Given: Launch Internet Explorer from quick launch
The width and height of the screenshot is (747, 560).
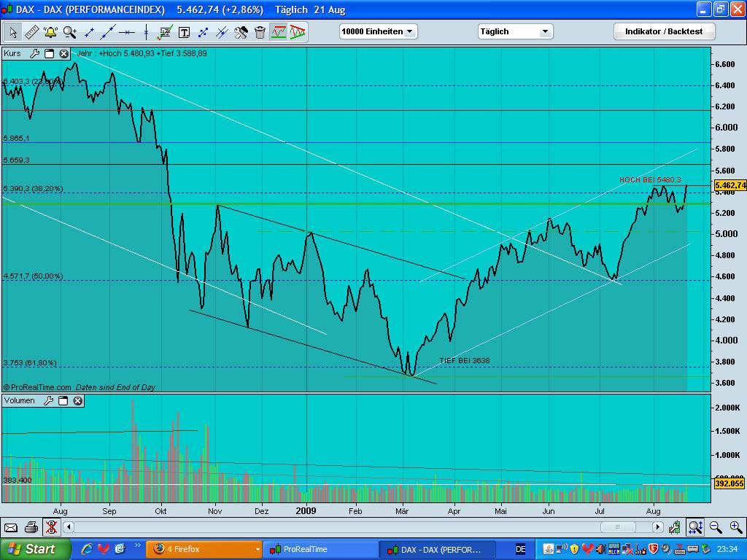Looking at the screenshot, I should coord(88,549).
